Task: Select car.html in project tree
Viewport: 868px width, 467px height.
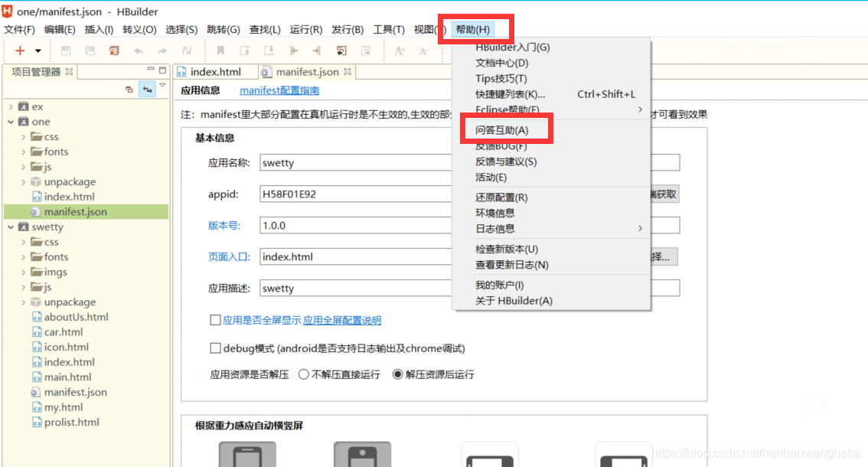Action: [x=63, y=331]
